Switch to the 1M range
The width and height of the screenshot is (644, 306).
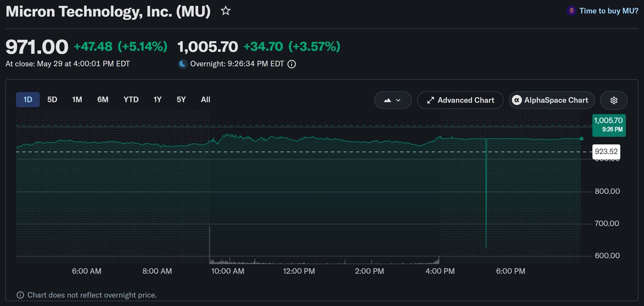tap(77, 99)
